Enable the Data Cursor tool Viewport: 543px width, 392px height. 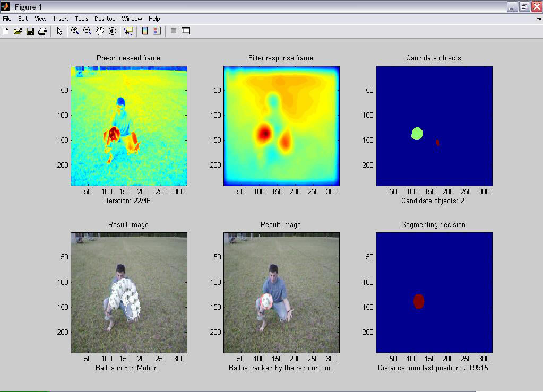[x=128, y=31]
